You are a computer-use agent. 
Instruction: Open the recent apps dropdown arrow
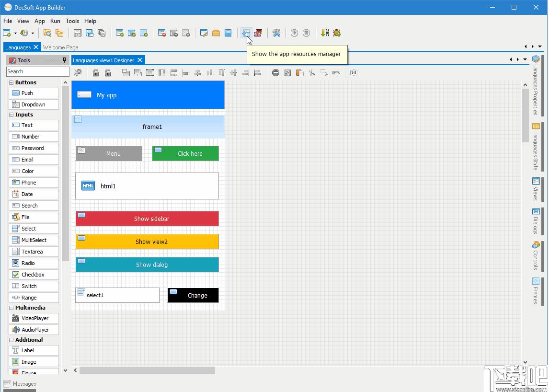(x=33, y=33)
